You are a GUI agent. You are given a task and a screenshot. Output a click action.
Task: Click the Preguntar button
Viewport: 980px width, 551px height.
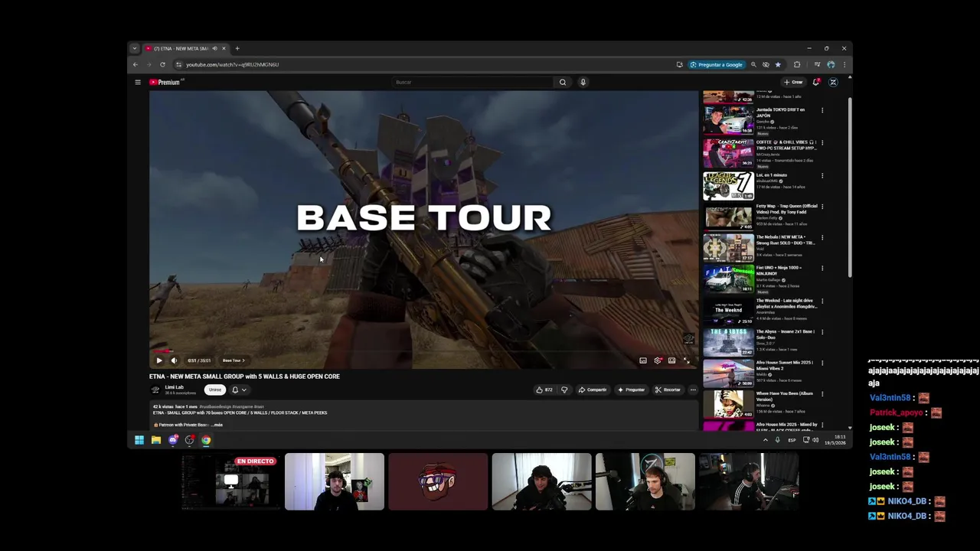tap(631, 390)
